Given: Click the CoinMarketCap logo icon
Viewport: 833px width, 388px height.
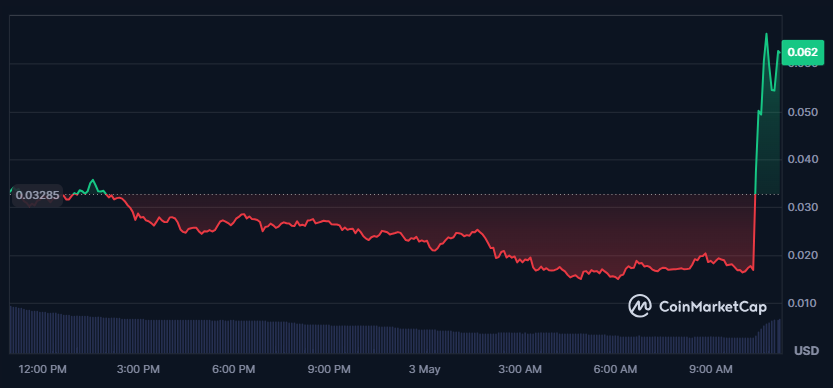Looking at the screenshot, I should tap(640, 306).
